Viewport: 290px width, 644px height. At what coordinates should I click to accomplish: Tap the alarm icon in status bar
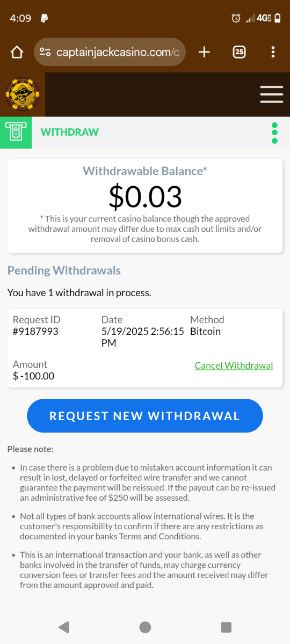236,18
